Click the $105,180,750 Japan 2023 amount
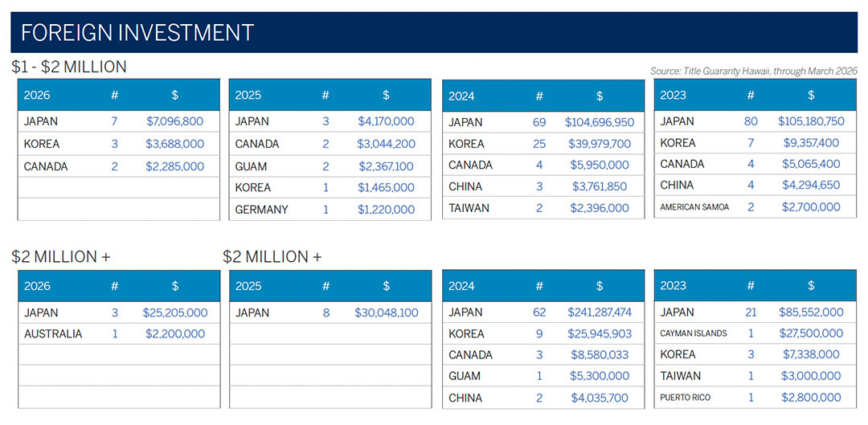Viewport: 868px width, 425px height. tap(811, 121)
